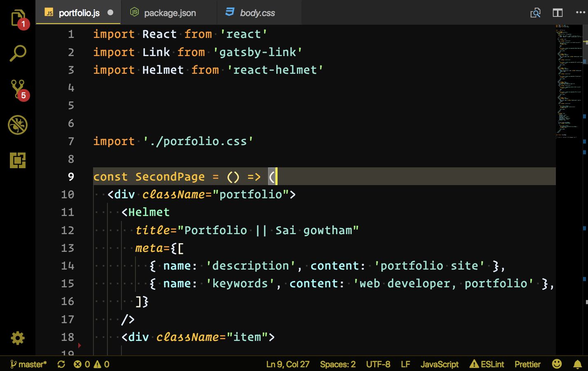This screenshot has width=588, height=371.
Task: Click the ESLint status button
Action: coord(487,364)
